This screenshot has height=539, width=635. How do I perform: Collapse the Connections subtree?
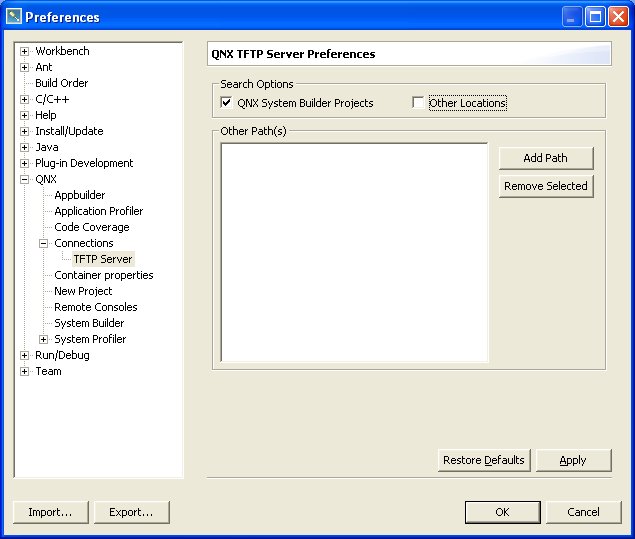click(44, 243)
